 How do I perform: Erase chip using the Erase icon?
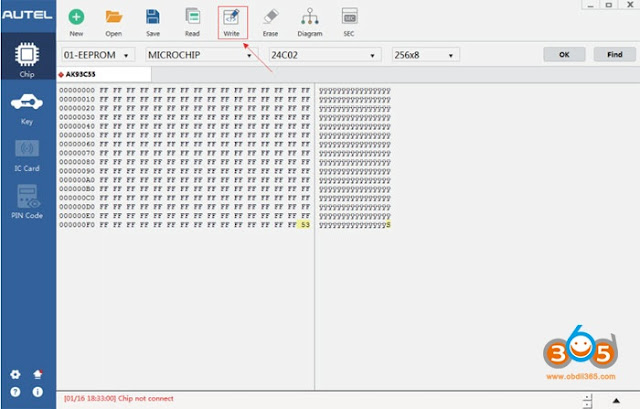(x=271, y=17)
